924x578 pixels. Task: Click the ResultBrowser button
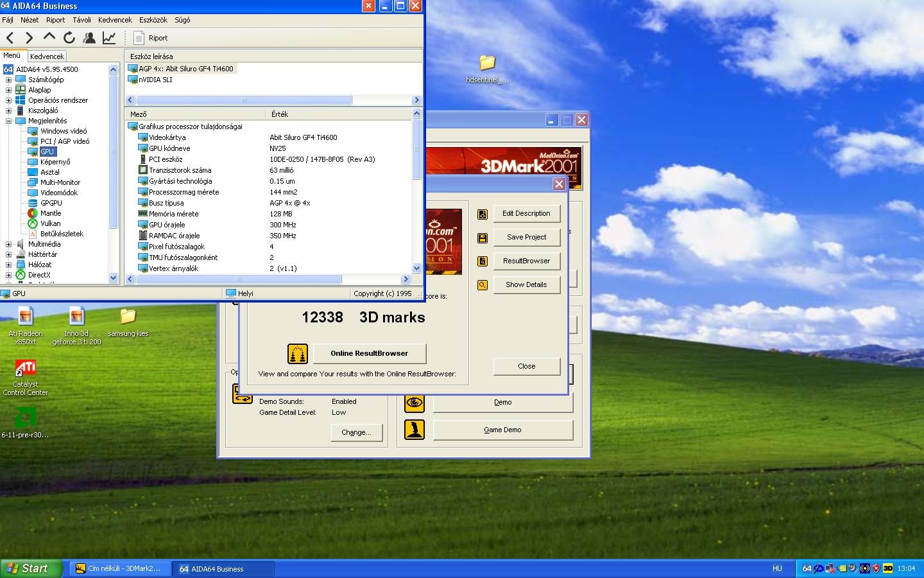pos(526,261)
